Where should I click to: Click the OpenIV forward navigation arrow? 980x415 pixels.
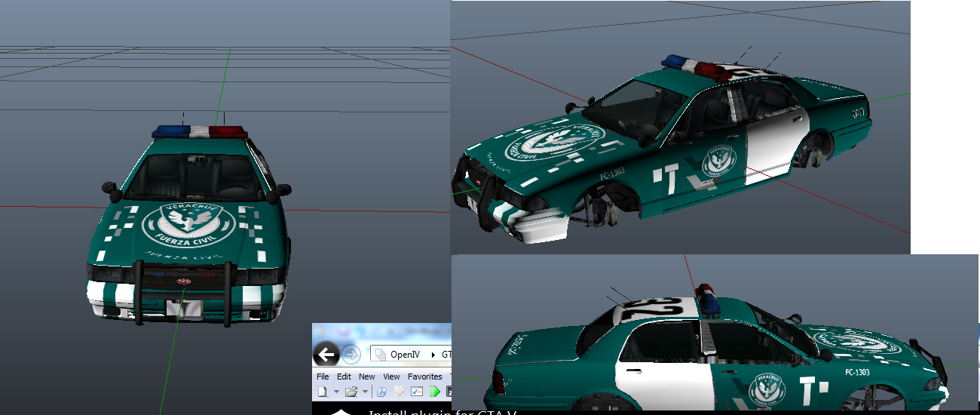point(351,355)
